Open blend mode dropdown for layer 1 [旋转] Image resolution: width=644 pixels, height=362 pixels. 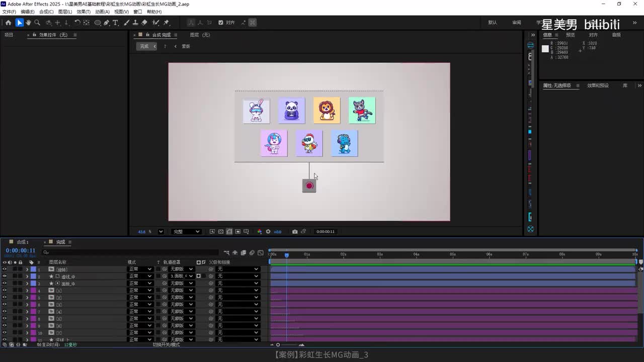[140, 269]
